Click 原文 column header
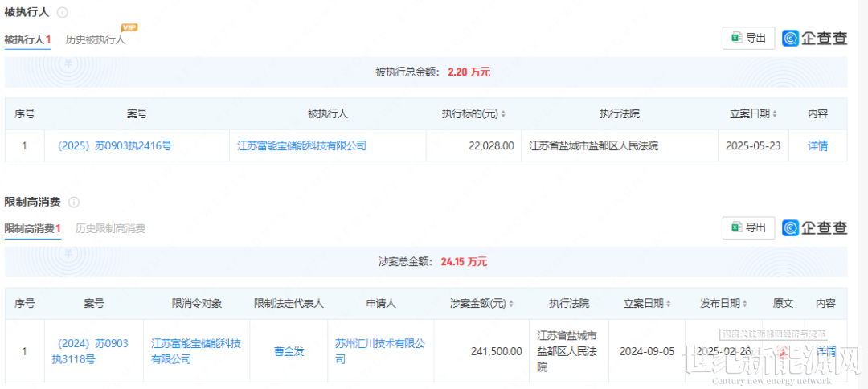This screenshot has width=868, height=389. [783, 304]
